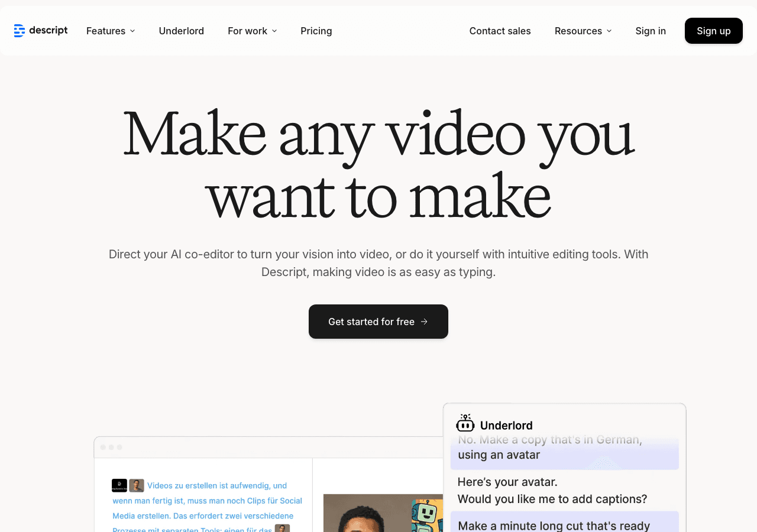The height and width of the screenshot is (532, 757).
Task: Select the 'using an avatar' prompt chip
Action: [564, 454]
